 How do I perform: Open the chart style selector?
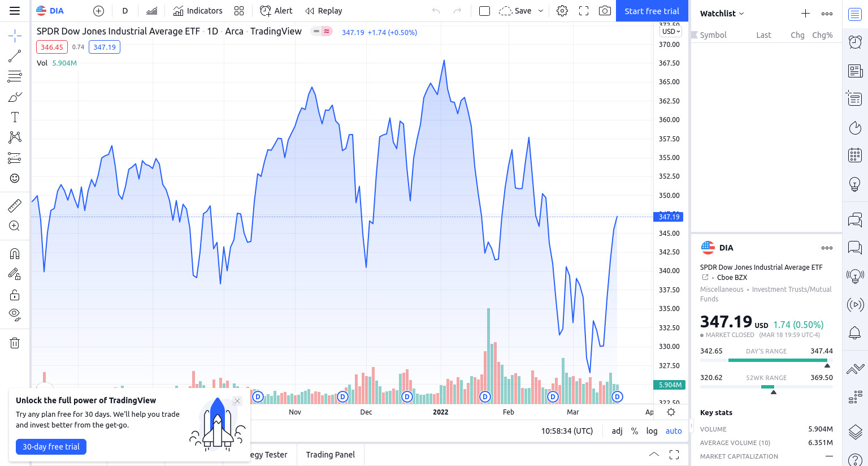(151, 11)
